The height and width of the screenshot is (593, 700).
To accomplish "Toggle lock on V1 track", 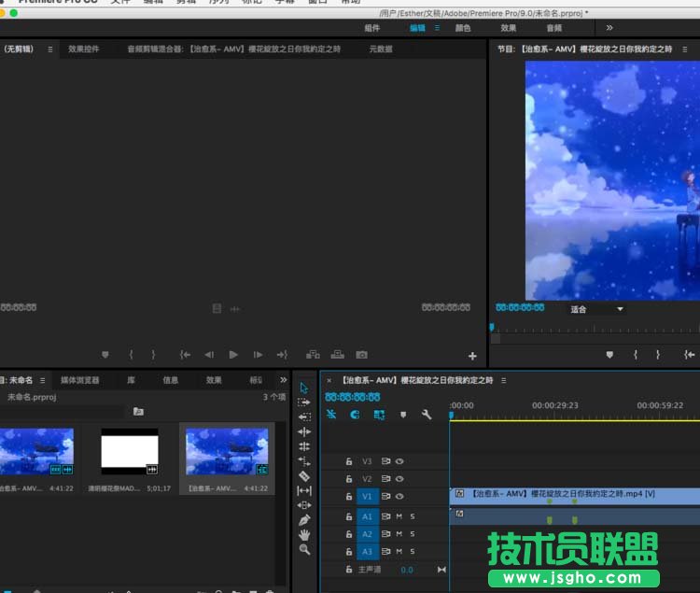I will click(349, 497).
